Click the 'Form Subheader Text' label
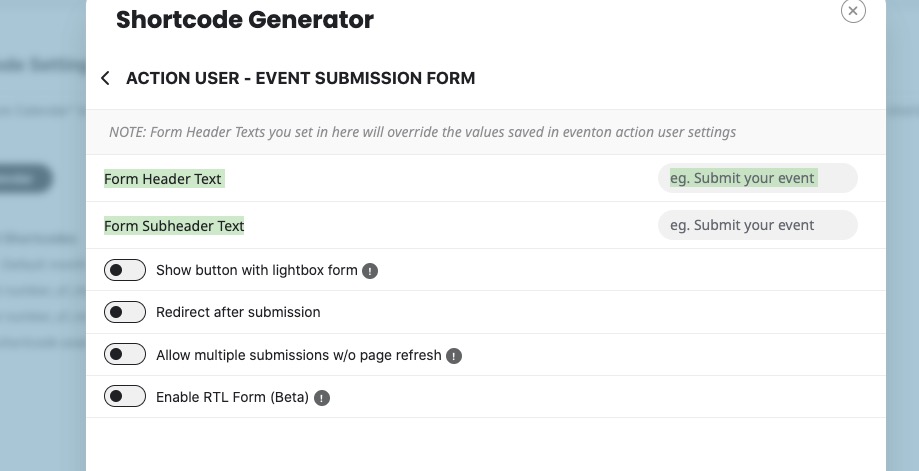 click(174, 226)
